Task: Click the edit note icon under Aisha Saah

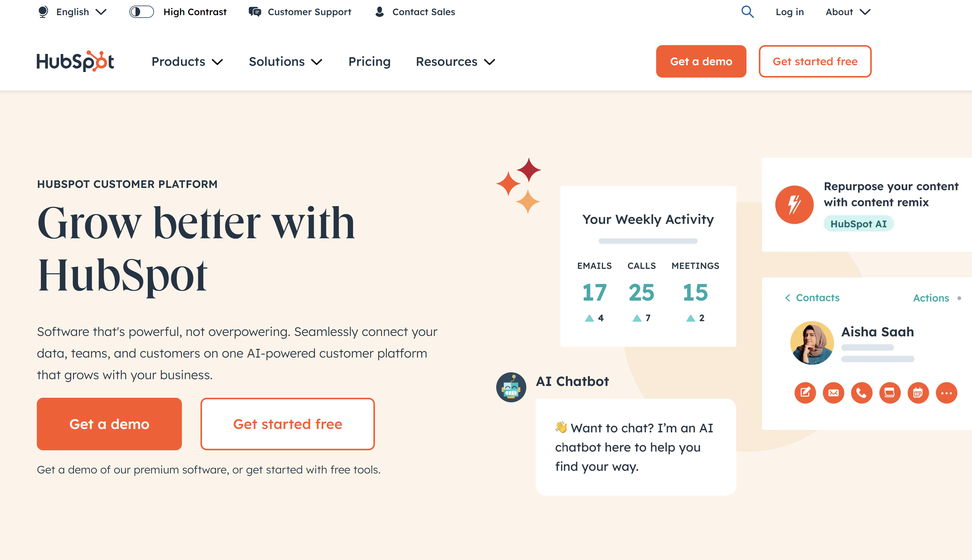Action: point(805,393)
